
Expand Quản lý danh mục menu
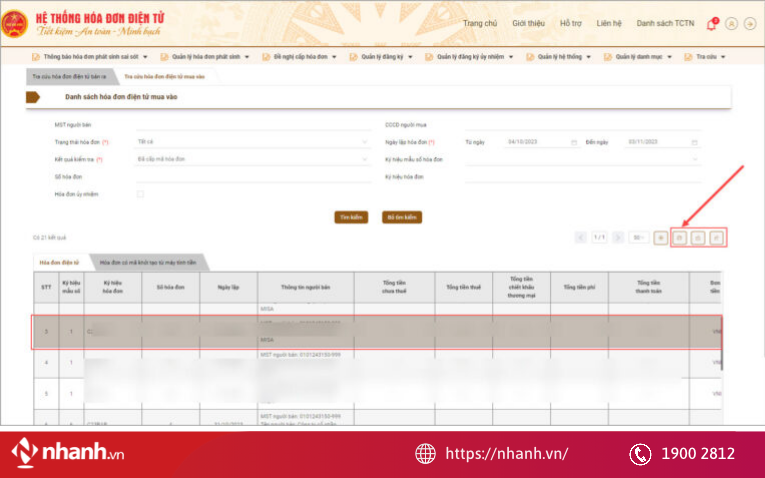coord(638,57)
